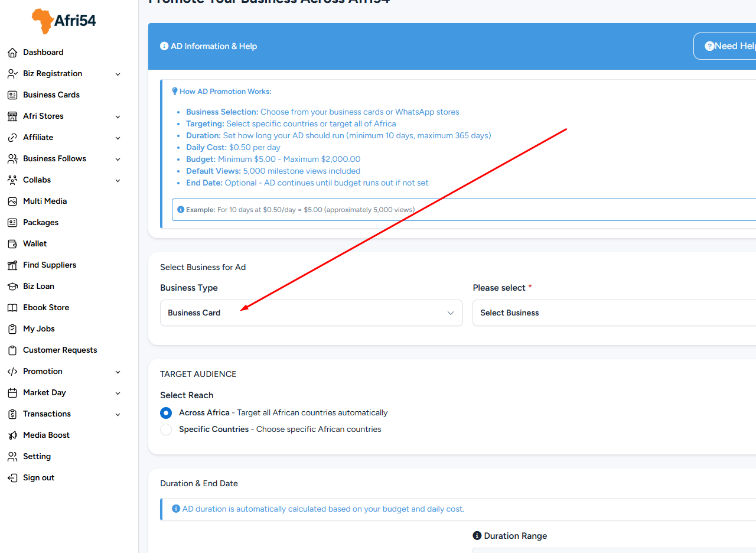Click the Afri54 logo
Image resolution: width=756 pixels, height=553 pixels.
point(64,21)
